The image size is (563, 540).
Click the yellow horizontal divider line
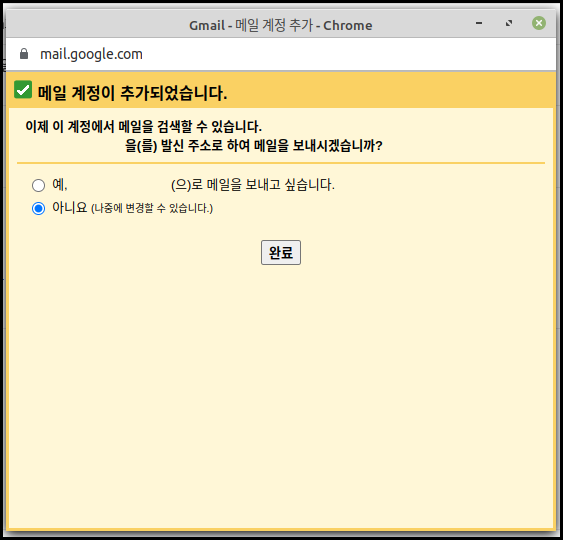[x=281, y=163]
